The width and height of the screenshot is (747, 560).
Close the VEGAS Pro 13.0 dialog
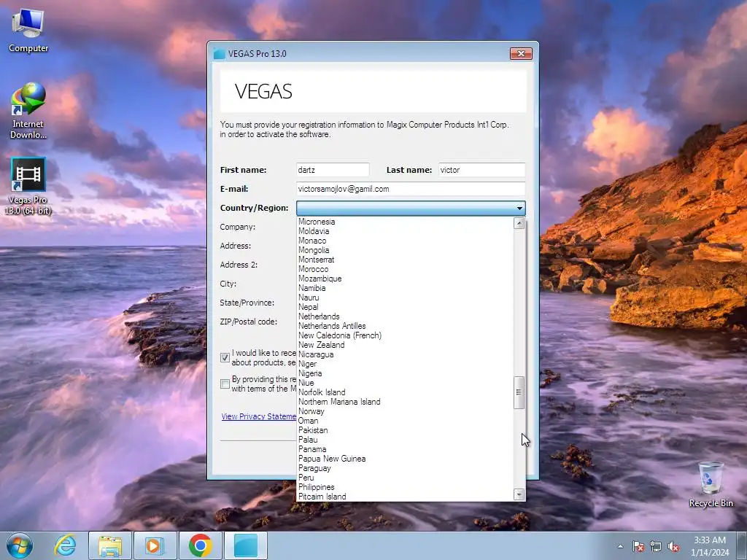click(x=521, y=53)
